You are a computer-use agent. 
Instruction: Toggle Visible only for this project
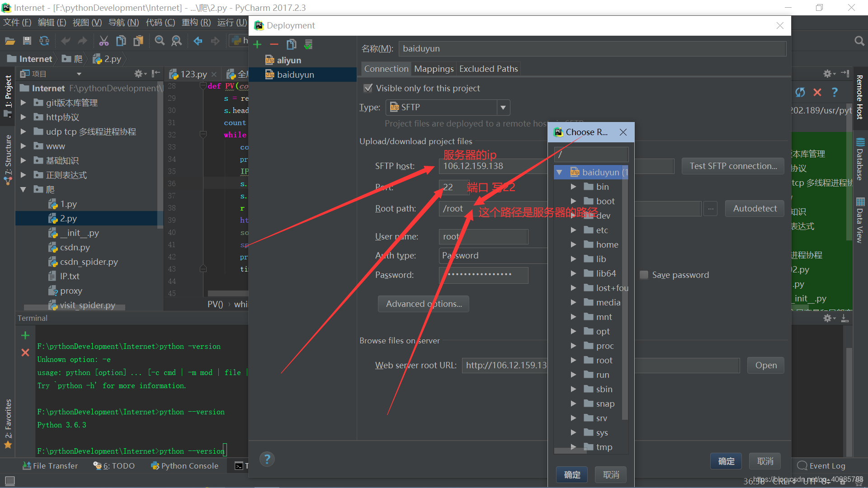tap(368, 89)
